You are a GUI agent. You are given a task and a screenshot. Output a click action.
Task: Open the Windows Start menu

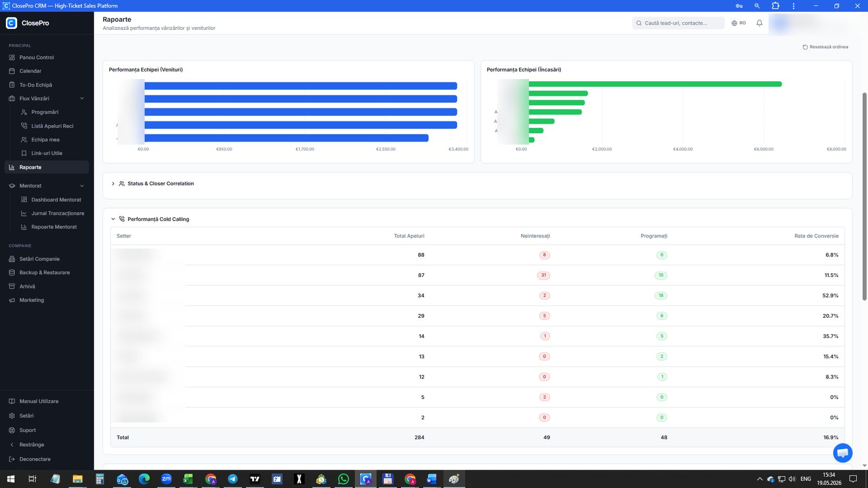point(10,479)
